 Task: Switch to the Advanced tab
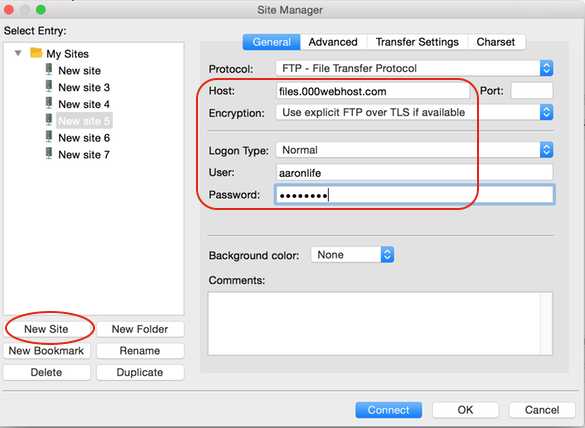(333, 42)
